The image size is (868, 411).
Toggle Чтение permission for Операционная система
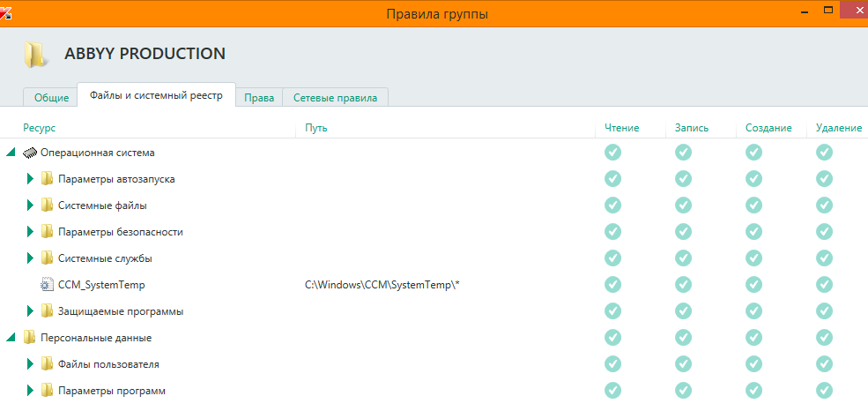pyautogui.click(x=612, y=153)
